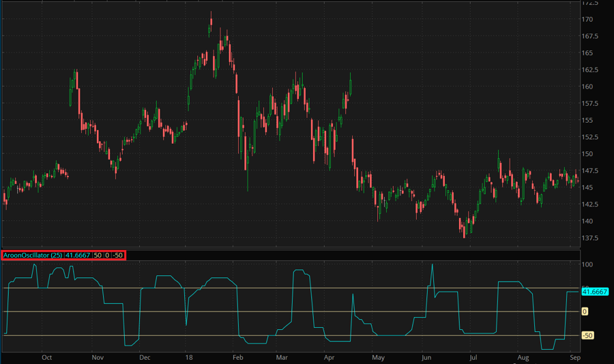614x364 pixels.
Task: Click the 170 price label on price axis
Action: point(587,19)
